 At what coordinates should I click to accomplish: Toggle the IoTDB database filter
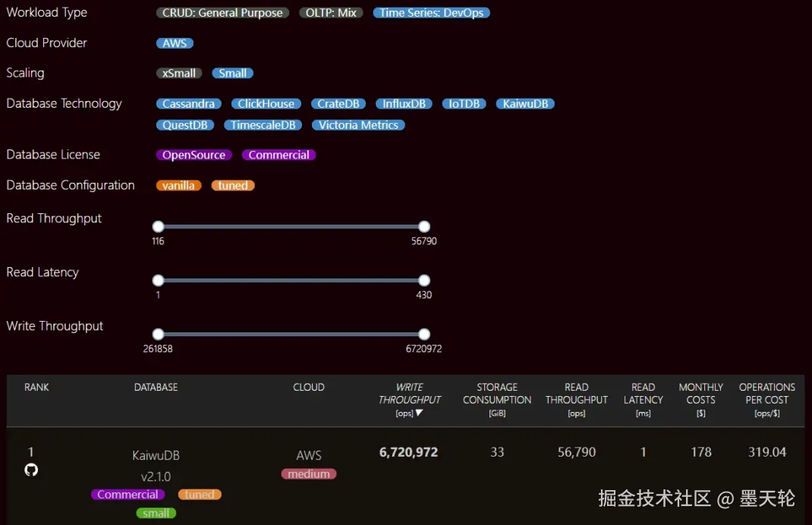click(464, 103)
